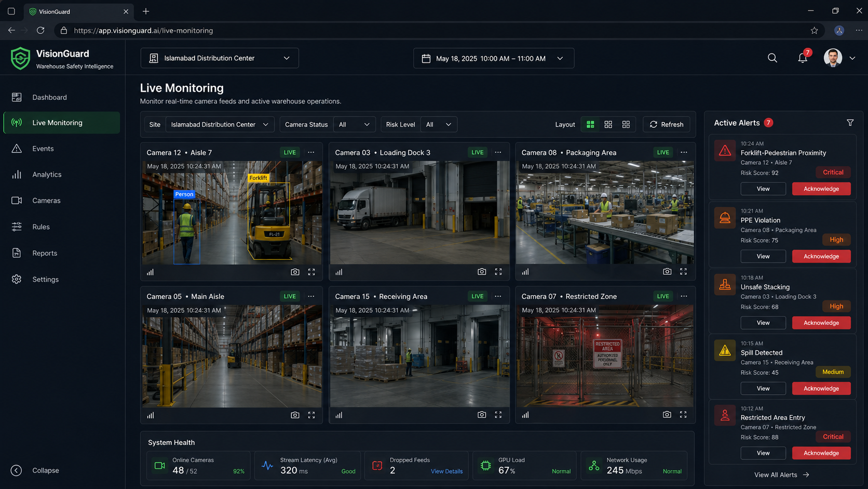Open a new browser tab

pos(146,11)
